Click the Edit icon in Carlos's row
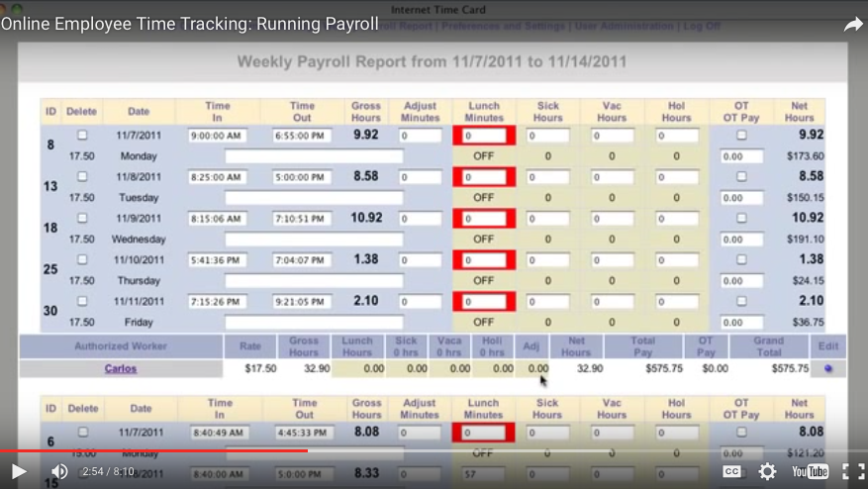Viewport: 868px width, 489px height. [x=827, y=368]
